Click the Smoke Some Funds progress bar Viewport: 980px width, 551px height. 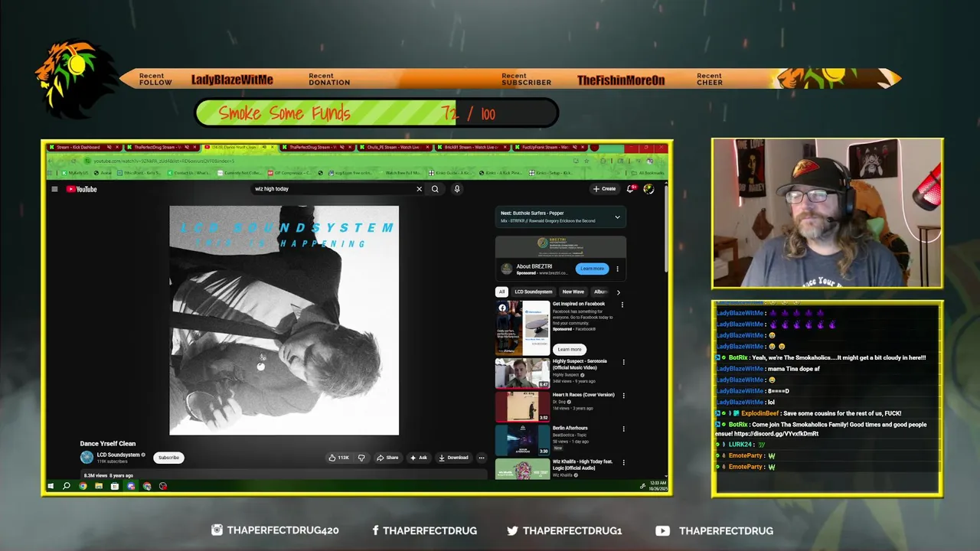coord(377,113)
